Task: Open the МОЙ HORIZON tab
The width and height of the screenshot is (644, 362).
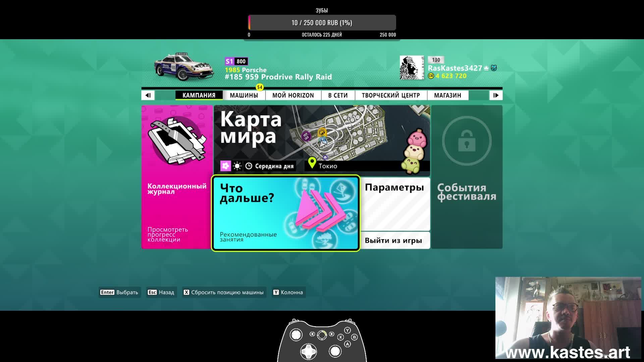Action: tap(293, 95)
